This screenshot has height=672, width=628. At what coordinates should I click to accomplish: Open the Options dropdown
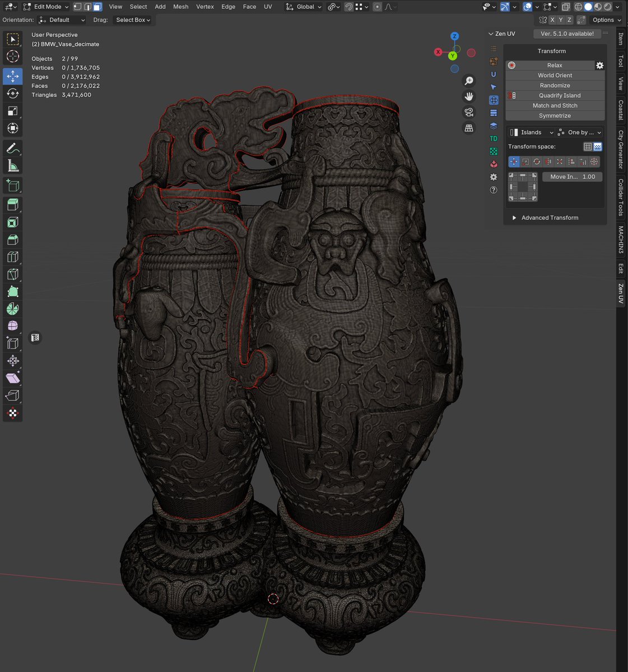(x=607, y=20)
